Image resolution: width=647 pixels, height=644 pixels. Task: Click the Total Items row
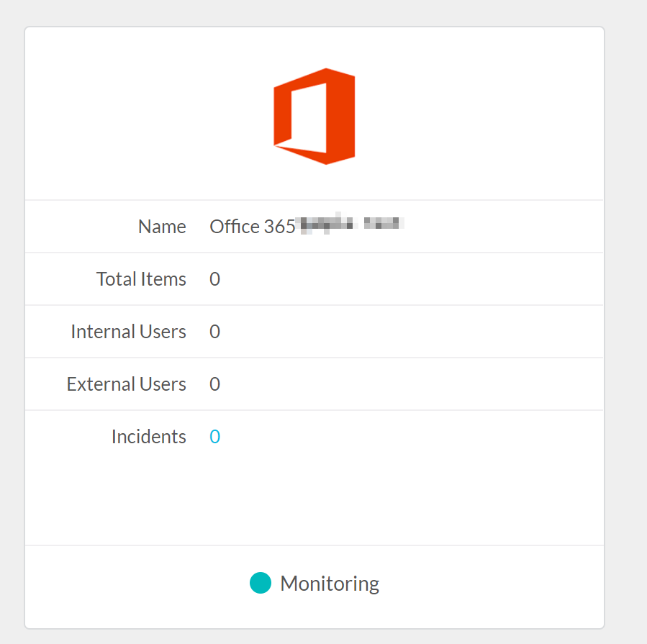coord(315,278)
